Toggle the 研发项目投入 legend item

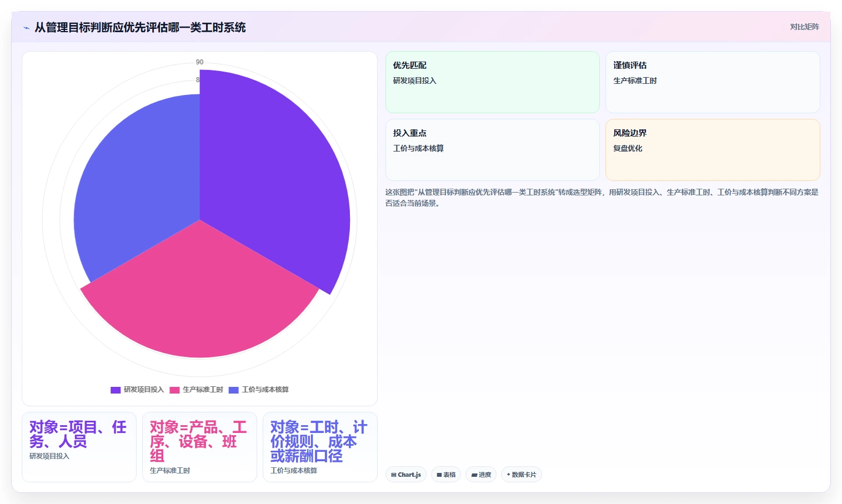137,390
